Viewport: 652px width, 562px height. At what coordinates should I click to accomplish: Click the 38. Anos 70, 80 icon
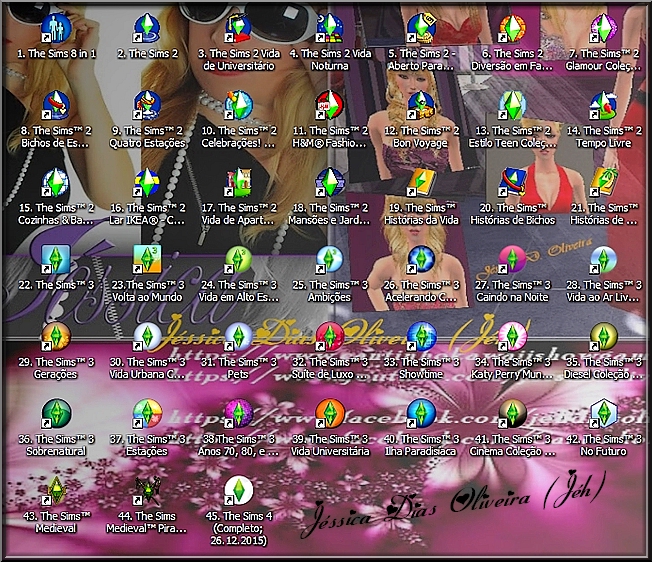point(239,414)
